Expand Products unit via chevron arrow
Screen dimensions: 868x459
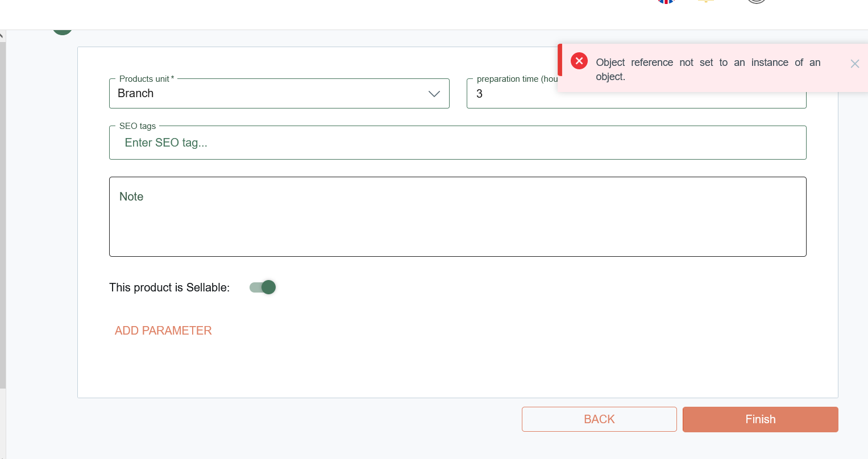pos(434,94)
